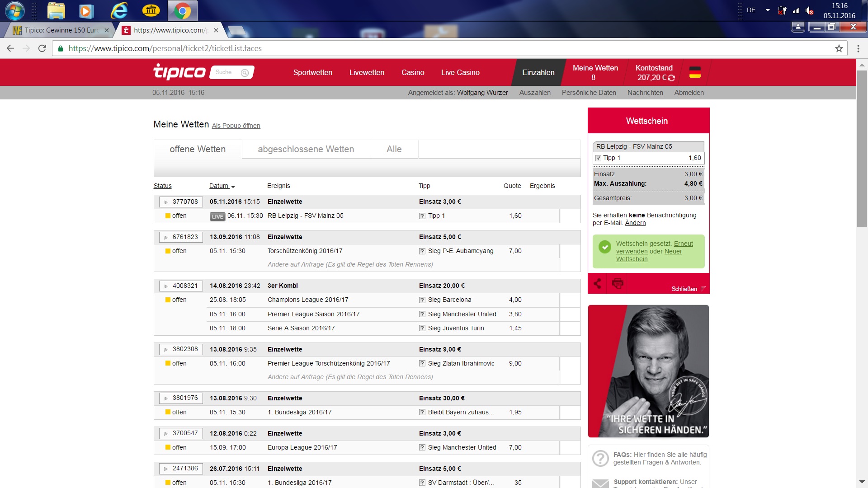Expand ticket 2471386 details
This screenshot has width=868, height=488.
coord(181,469)
